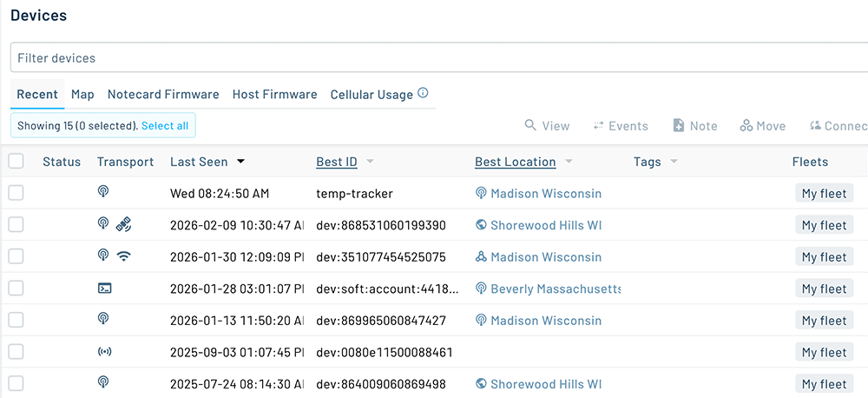Click the temp-tracker device name
The height and width of the screenshot is (398, 868).
(354, 194)
